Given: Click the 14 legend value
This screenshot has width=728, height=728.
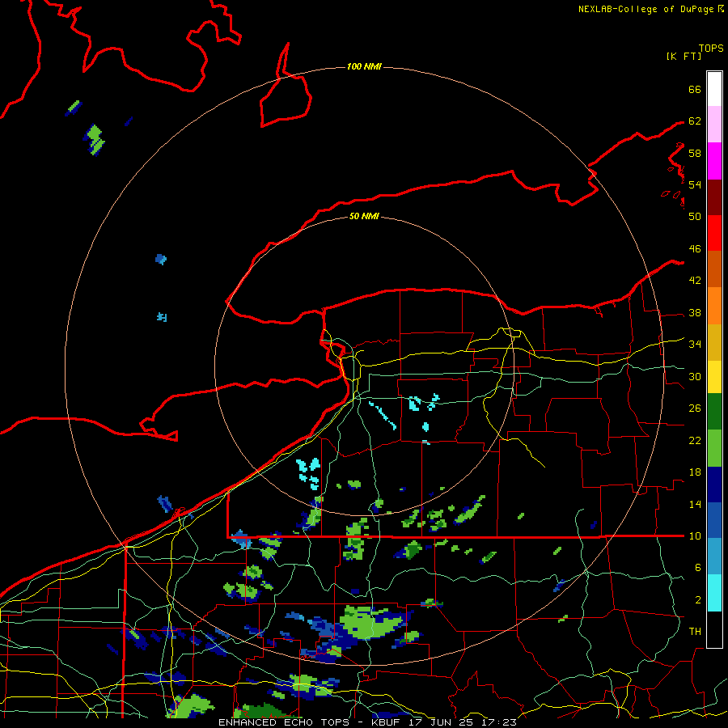Looking at the screenshot, I should 695,504.
